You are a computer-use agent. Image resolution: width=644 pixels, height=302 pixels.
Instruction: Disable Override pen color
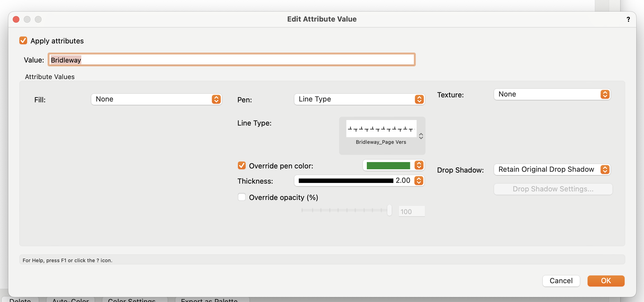242,165
